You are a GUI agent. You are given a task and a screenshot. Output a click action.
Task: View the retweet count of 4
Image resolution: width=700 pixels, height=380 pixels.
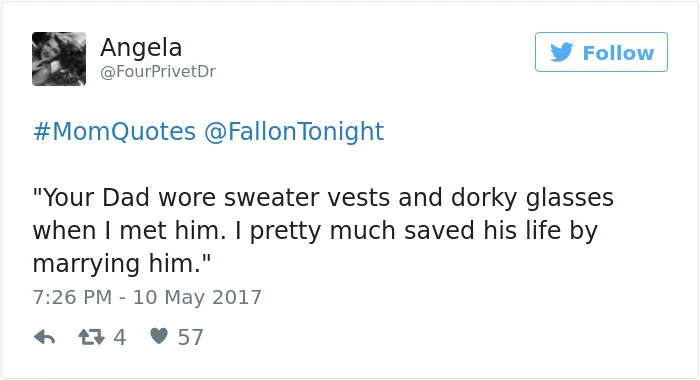pos(120,337)
